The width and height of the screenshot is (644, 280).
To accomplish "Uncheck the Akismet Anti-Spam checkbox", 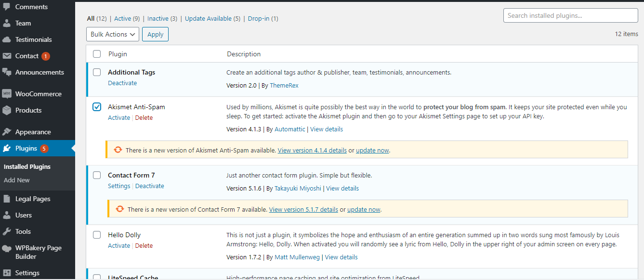I will coord(97,107).
